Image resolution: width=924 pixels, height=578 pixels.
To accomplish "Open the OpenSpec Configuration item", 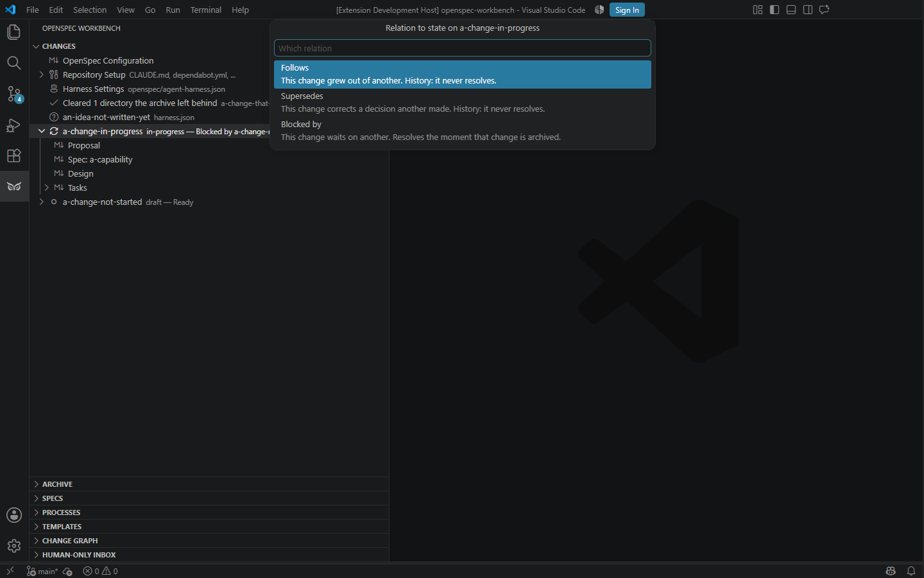I will [x=209, y=60].
